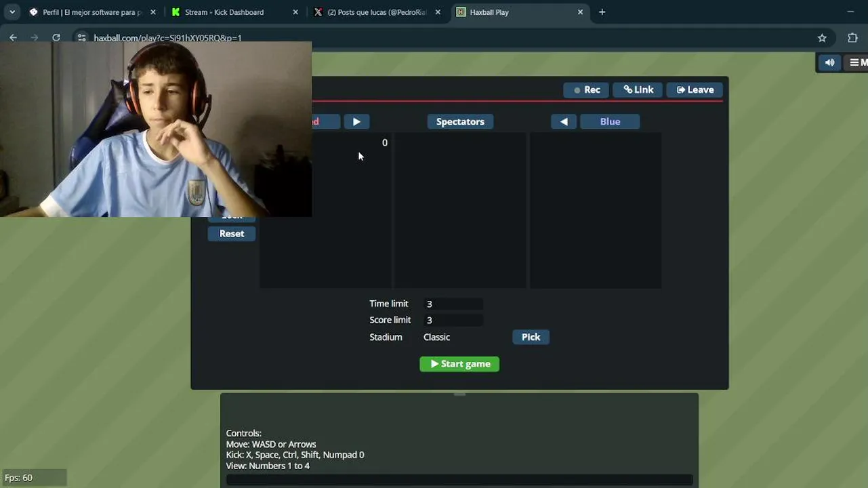This screenshot has width=868, height=488.
Task: Close the Perfil tab
Action: coord(153,12)
